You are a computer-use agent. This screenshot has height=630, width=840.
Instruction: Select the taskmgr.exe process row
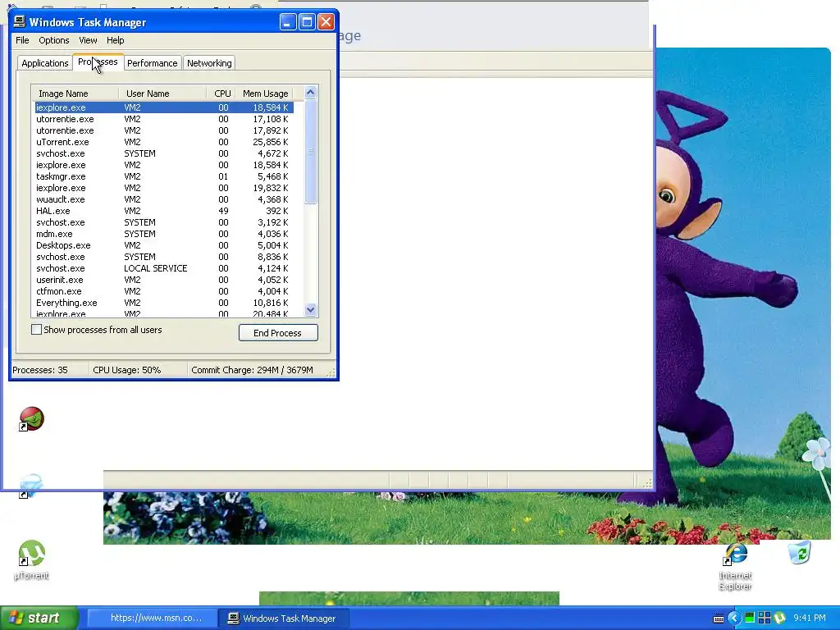pos(163,176)
